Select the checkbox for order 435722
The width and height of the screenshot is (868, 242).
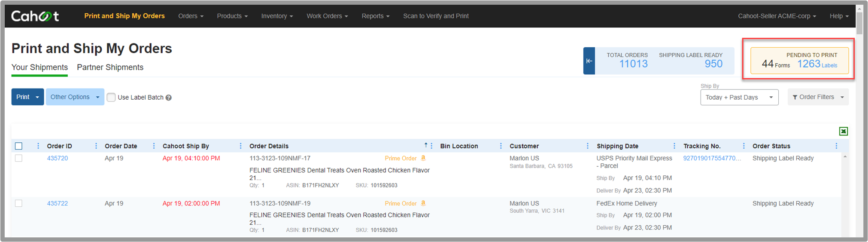point(18,203)
